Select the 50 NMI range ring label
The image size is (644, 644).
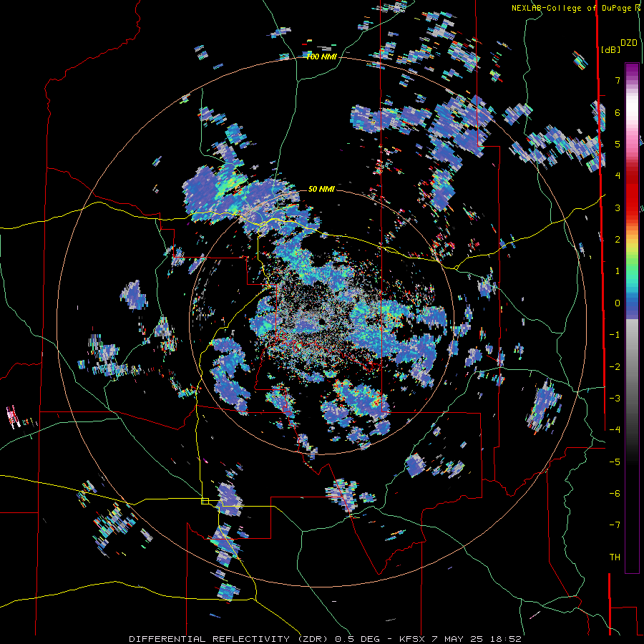(x=321, y=189)
